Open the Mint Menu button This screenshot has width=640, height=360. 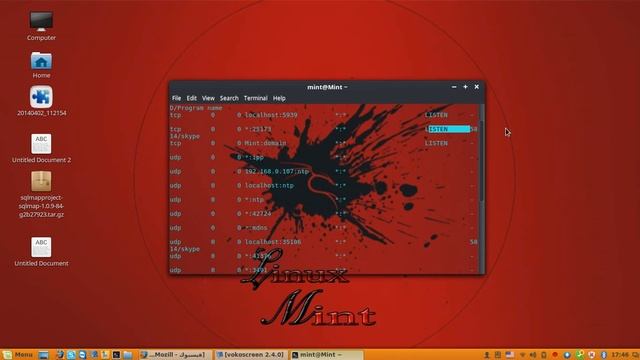[18, 355]
